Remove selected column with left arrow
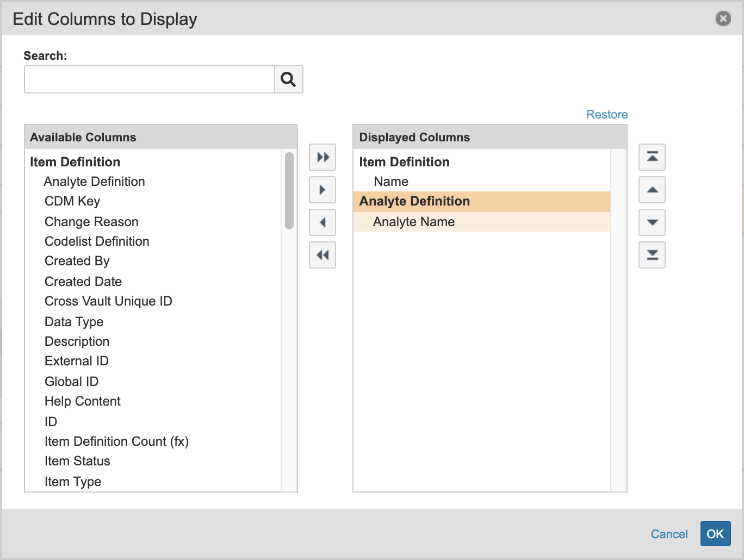Viewport: 744px width, 560px height. 323,222
